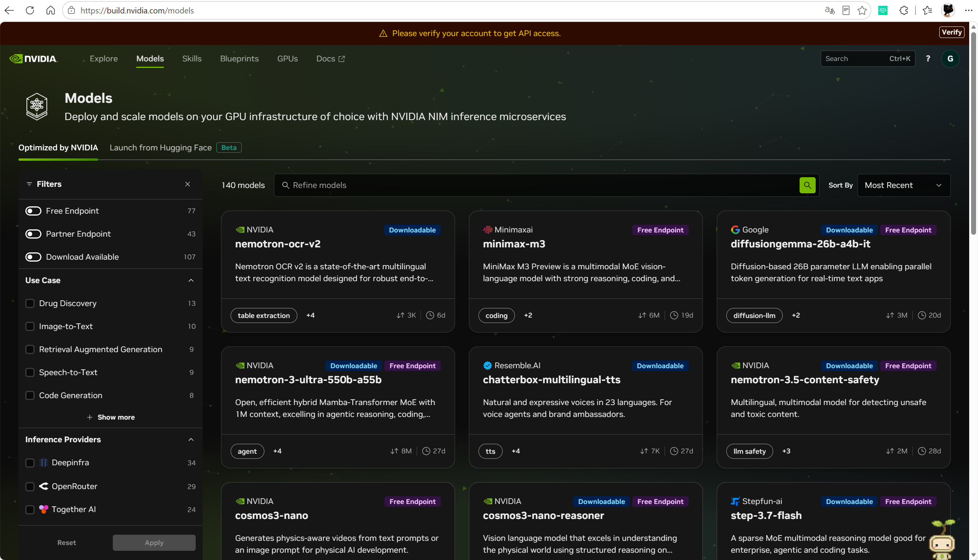Reload the page with refresh icon
The width and height of the screenshot is (978, 560).
pos(30,10)
